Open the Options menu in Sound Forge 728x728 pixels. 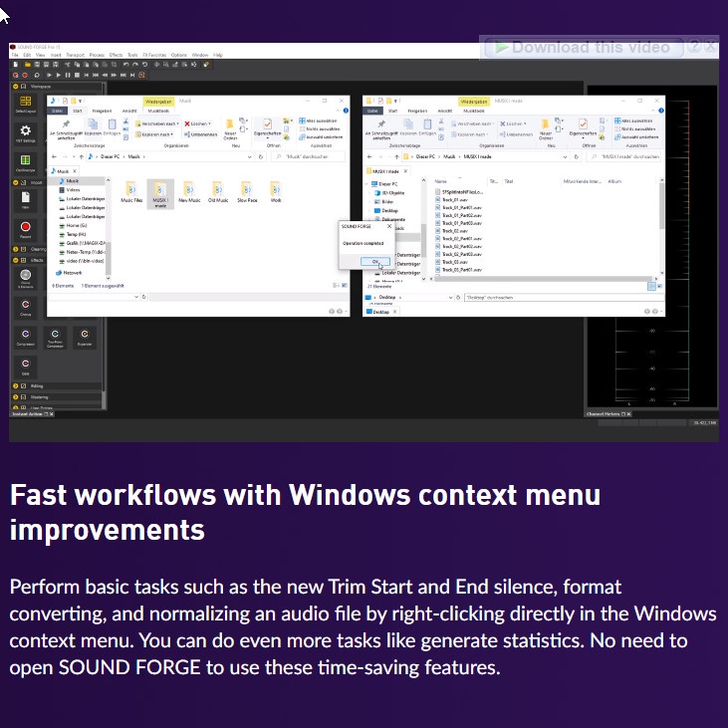pyautogui.click(x=178, y=55)
